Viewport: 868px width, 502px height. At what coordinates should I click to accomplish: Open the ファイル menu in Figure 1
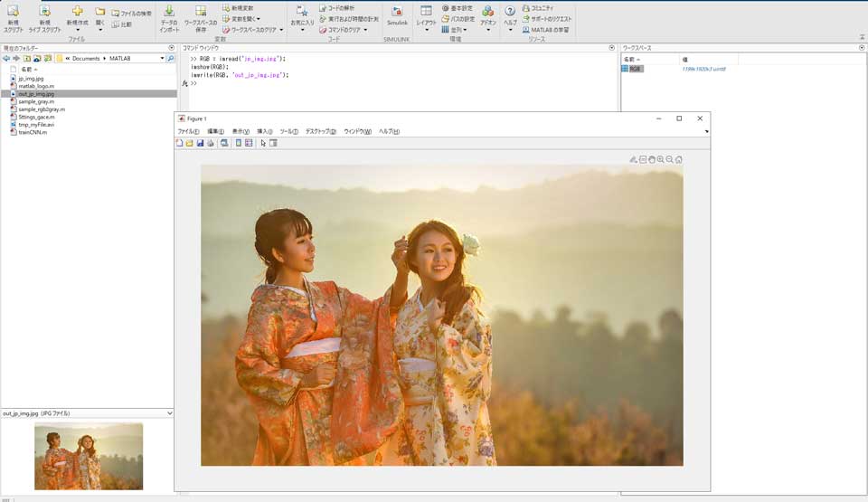[x=188, y=131]
